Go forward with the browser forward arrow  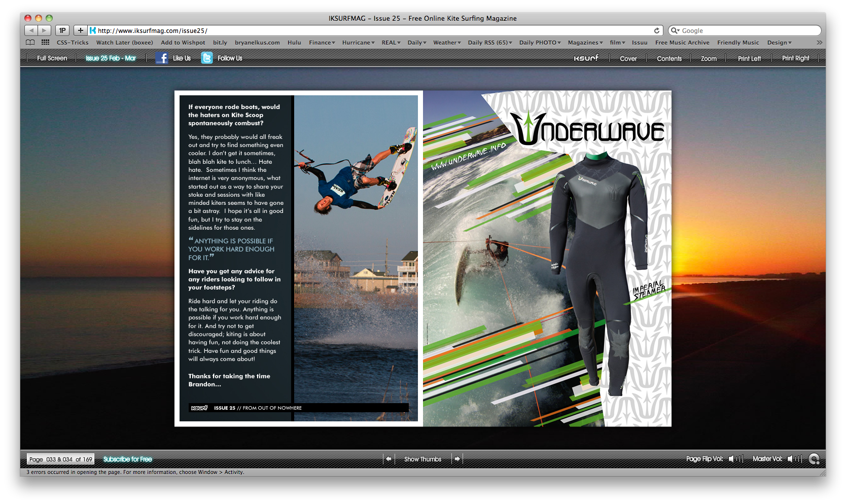[45, 30]
